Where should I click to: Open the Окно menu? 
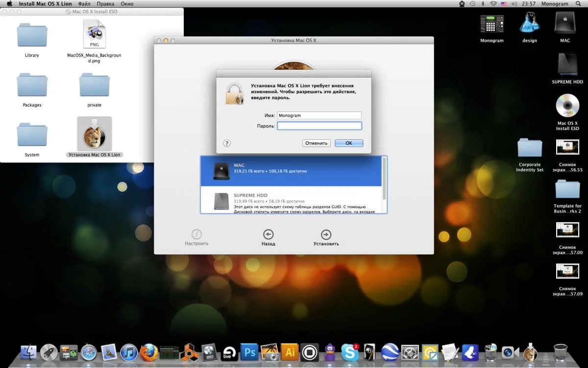127,4
